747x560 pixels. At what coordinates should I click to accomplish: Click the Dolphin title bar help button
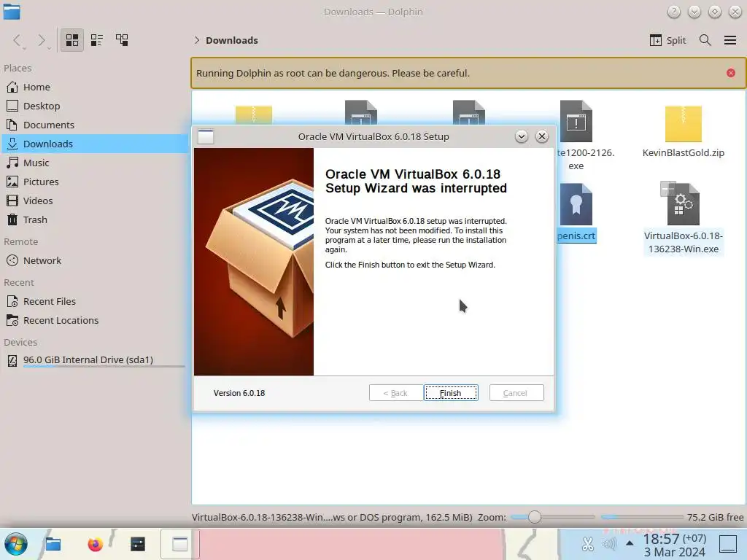coord(673,12)
